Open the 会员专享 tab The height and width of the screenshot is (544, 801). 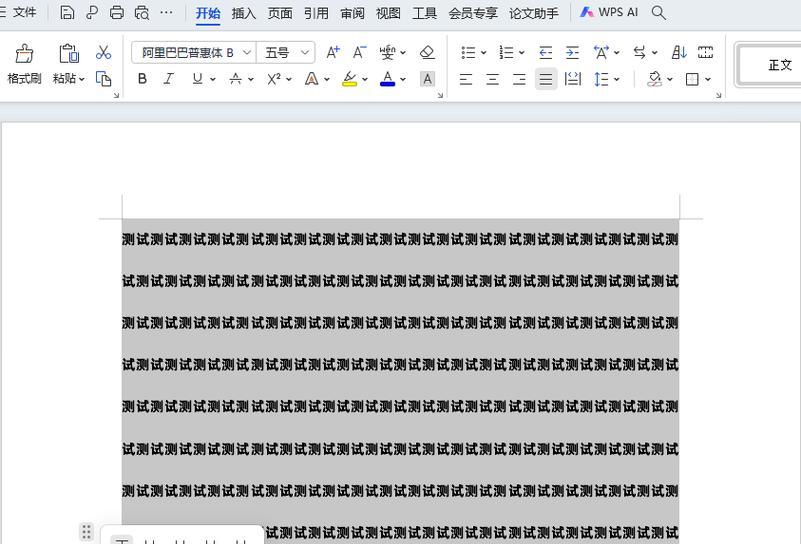pos(473,13)
